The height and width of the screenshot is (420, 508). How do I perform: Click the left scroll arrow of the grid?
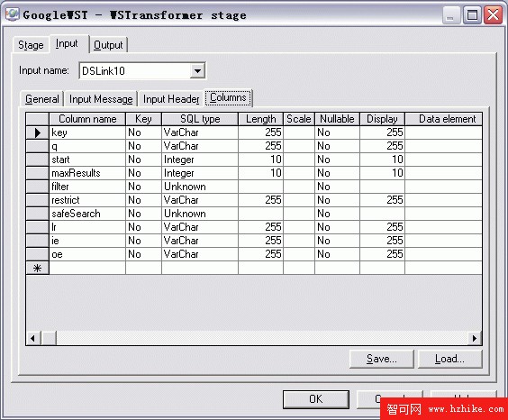point(32,338)
